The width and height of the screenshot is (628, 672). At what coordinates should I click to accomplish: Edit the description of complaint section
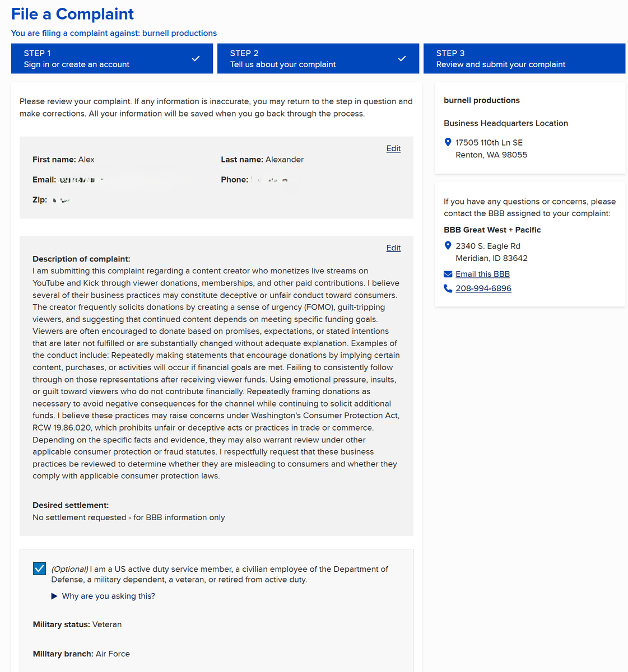pos(393,248)
